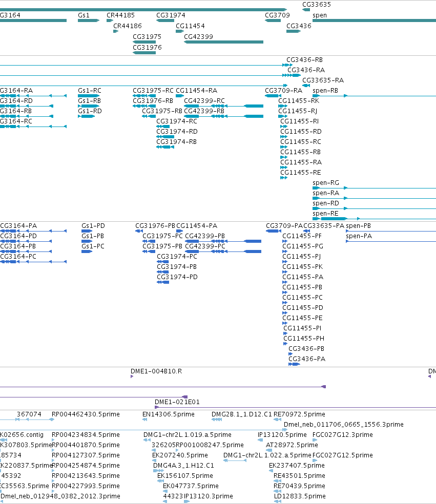This screenshot has height=504, width=436.
Task: Click protein CG11454-PA
Action: click(x=197, y=226)
